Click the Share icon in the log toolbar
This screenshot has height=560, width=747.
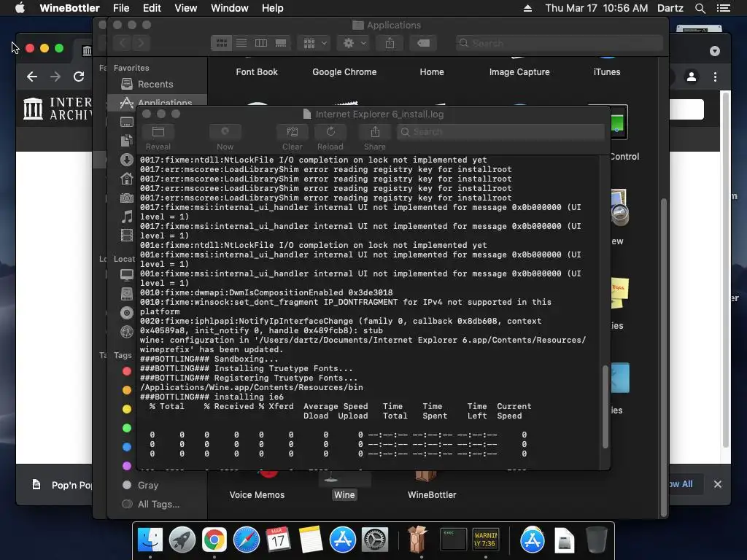click(375, 132)
